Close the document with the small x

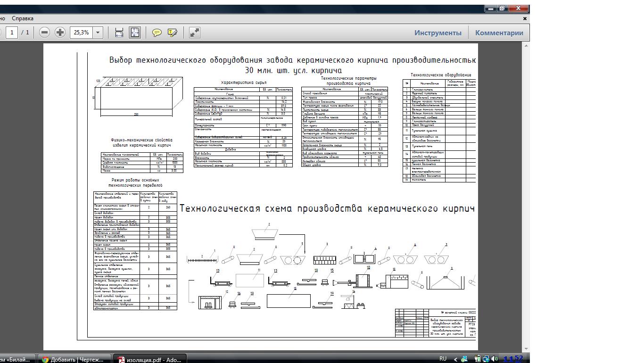525,19
